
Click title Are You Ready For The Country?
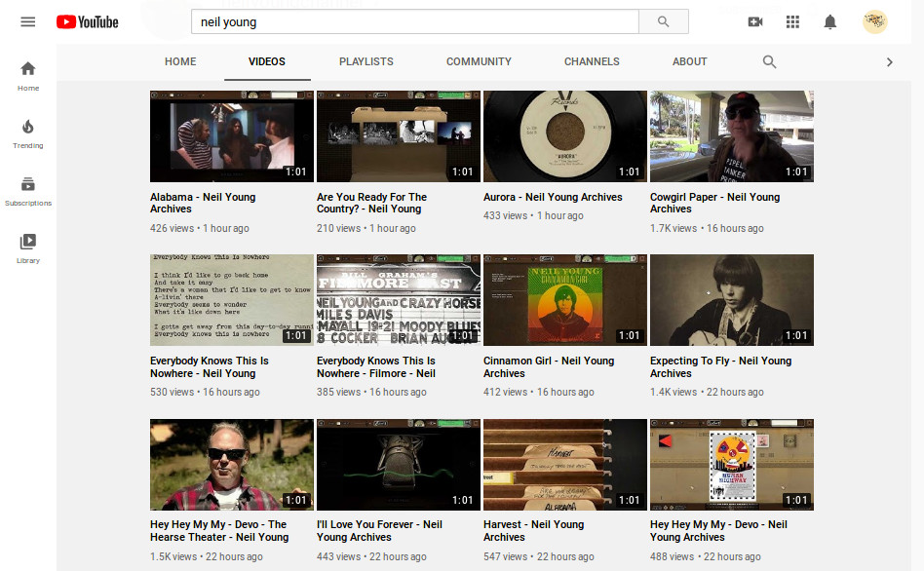click(x=371, y=203)
